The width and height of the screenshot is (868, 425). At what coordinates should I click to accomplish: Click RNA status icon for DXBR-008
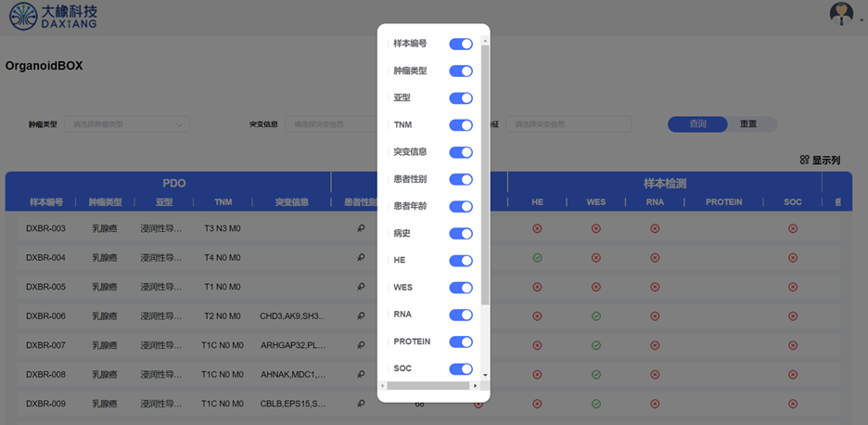click(x=655, y=375)
